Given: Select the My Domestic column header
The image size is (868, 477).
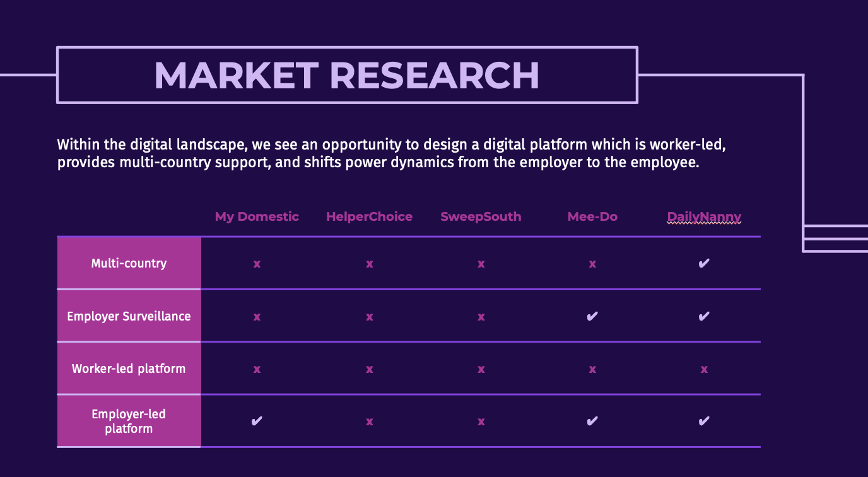Looking at the screenshot, I should [257, 216].
